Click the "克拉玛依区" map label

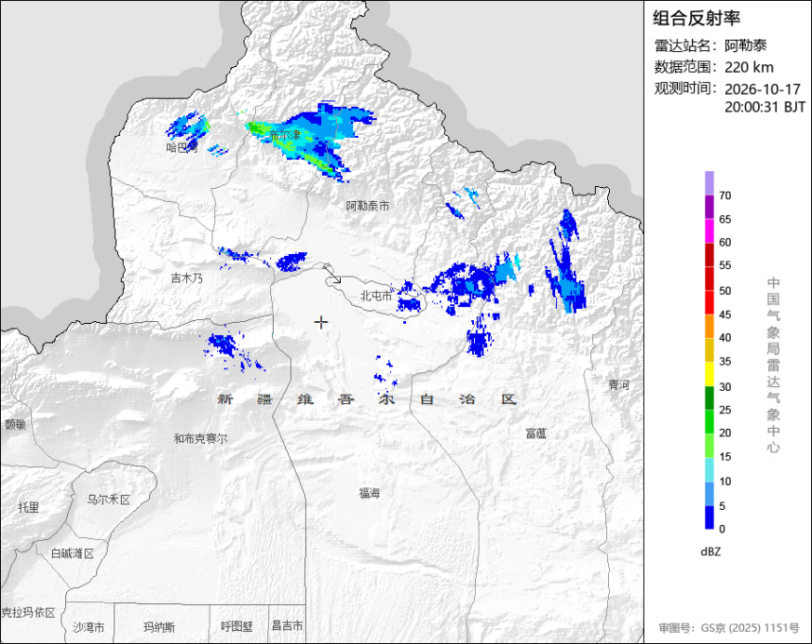pos(28,613)
